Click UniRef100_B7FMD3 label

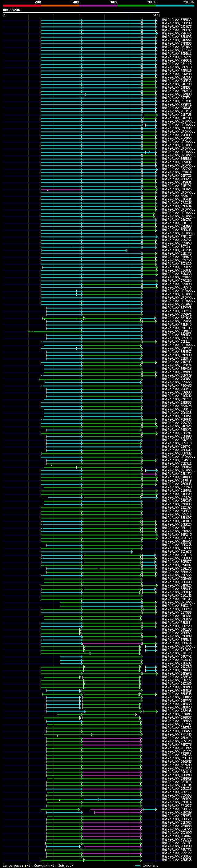point(177,43)
